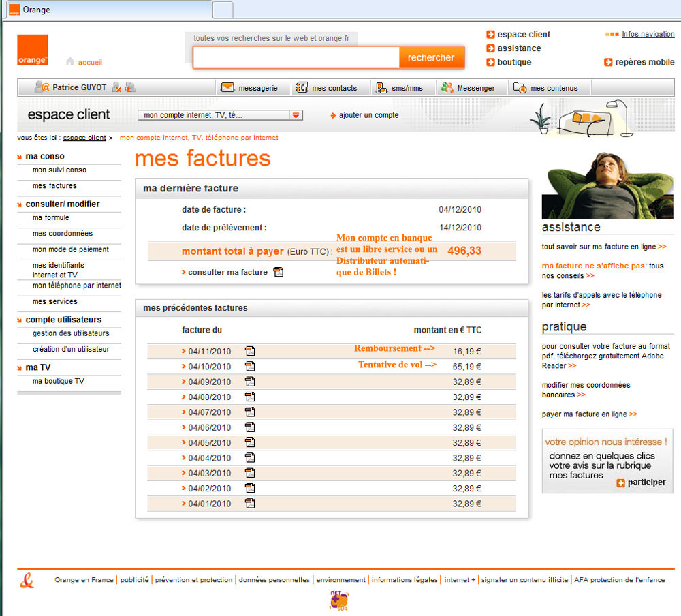Click the sms/mms phone icon
Viewport: 681px width, 616px height.
click(381, 88)
